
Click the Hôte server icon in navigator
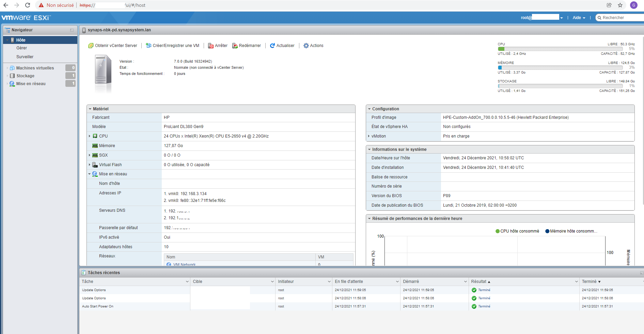click(x=13, y=40)
